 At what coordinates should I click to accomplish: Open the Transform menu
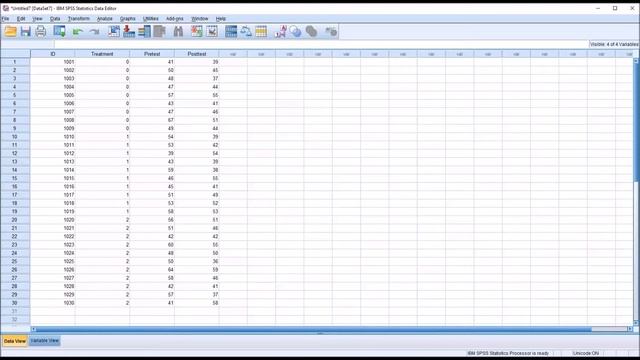pyautogui.click(x=79, y=19)
